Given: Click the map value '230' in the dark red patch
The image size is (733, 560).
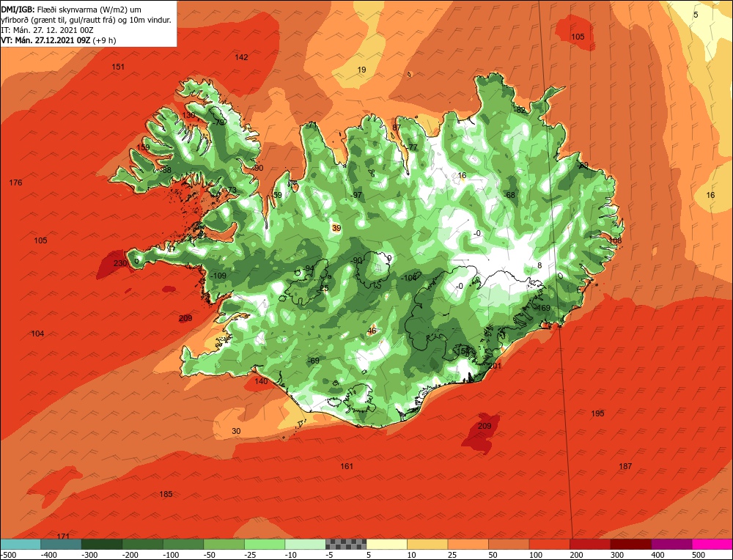Looking at the screenshot, I should [120, 263].
